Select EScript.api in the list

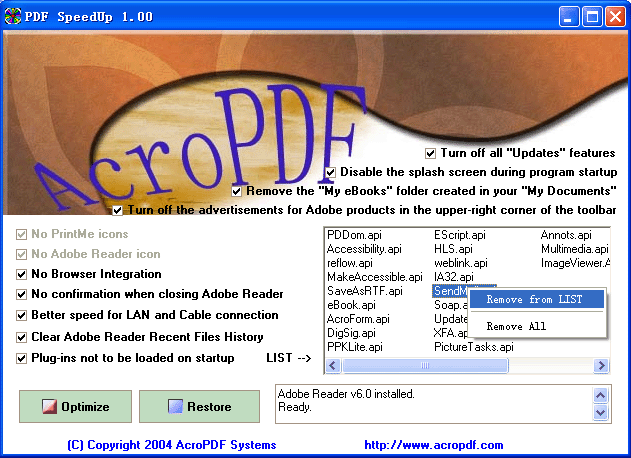coord(460,235)
